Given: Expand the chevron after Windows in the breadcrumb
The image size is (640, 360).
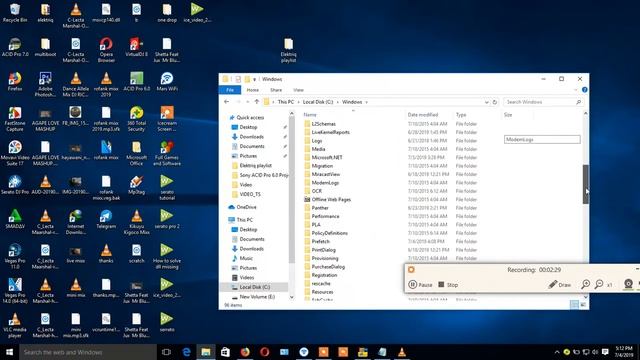Looking at the screenshot, I should click(367, 102).
